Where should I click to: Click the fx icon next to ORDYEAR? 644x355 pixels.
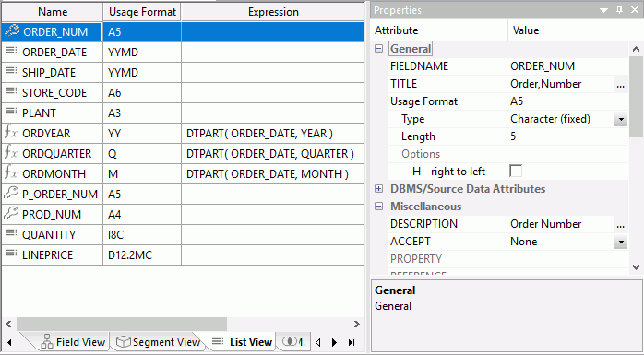pos(11,133)
